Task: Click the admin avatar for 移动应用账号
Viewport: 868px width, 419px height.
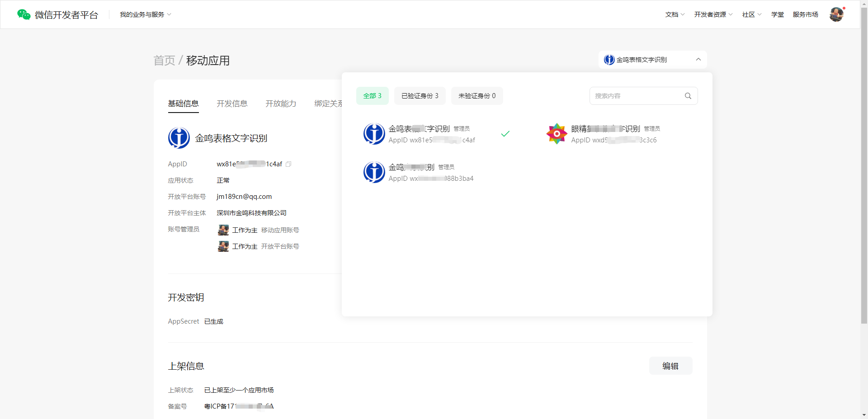Action: coord(223,230)
